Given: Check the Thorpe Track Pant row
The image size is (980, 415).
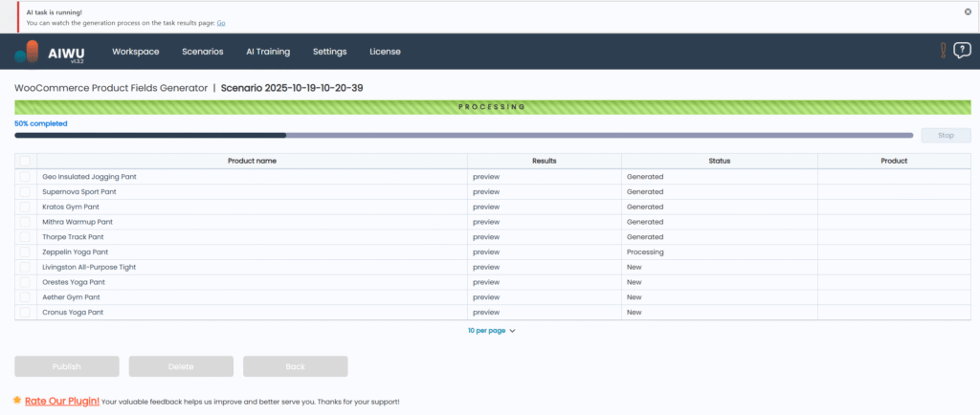Looking at the screenshot, I should point(25,237).
